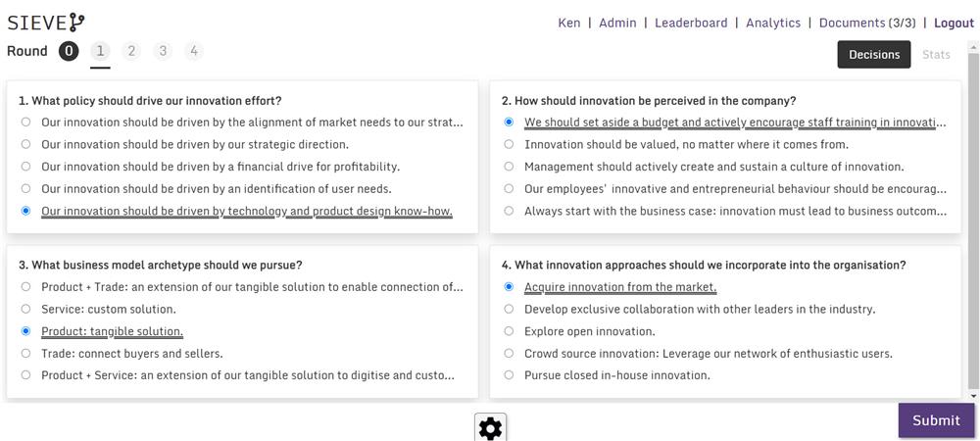Viewport: 980px width, 441px height.
Task: Select 'Explore open innovation' option
Action: (509, 331)
